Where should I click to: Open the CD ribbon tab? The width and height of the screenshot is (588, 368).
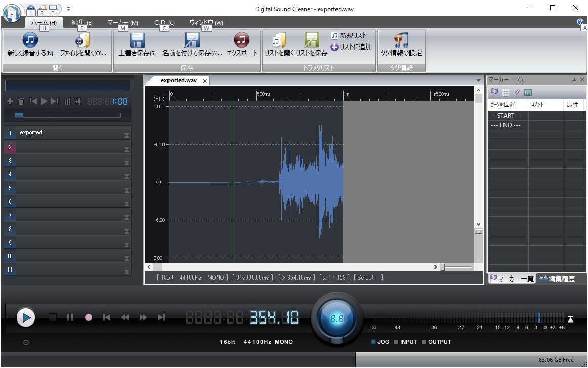(x=164, y=22)
